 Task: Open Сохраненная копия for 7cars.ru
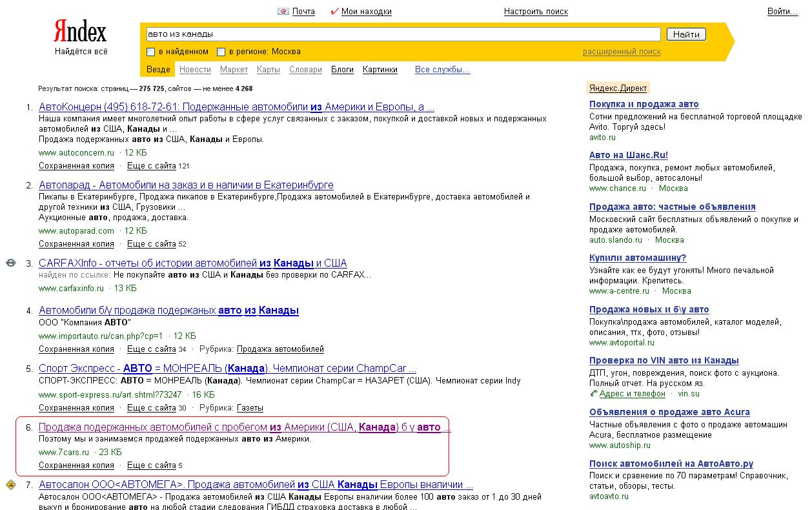(76, 465)
